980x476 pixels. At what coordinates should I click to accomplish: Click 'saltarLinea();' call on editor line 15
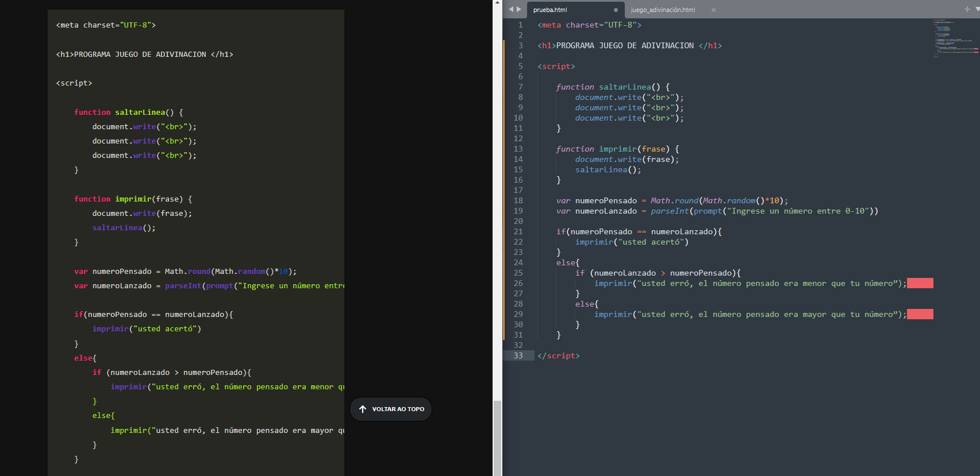tap(608, 169)
